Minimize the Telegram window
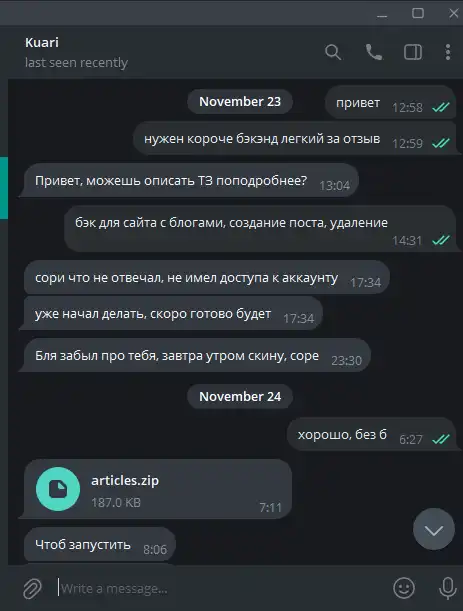 click(382, 16)
